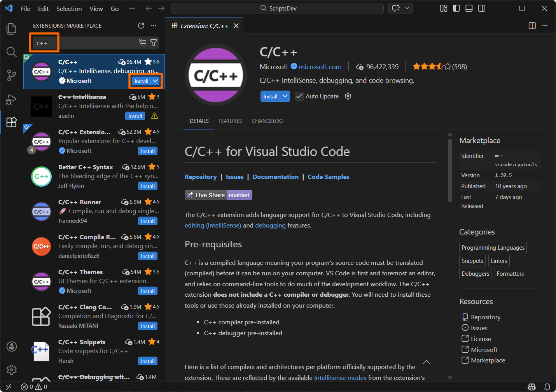
Task: Open Views and More Actions in Extensions sidebar
Action: 154,26
